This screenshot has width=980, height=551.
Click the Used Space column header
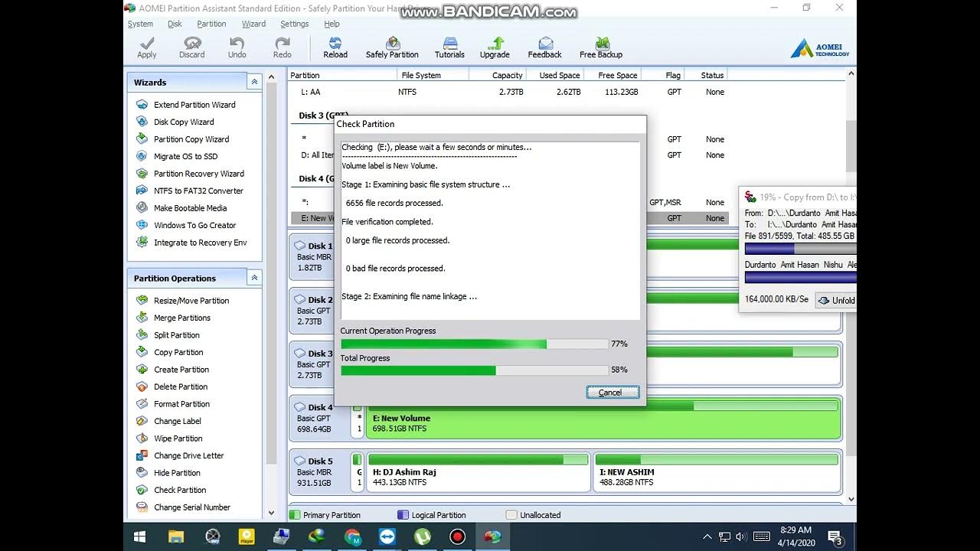[555, 75]
